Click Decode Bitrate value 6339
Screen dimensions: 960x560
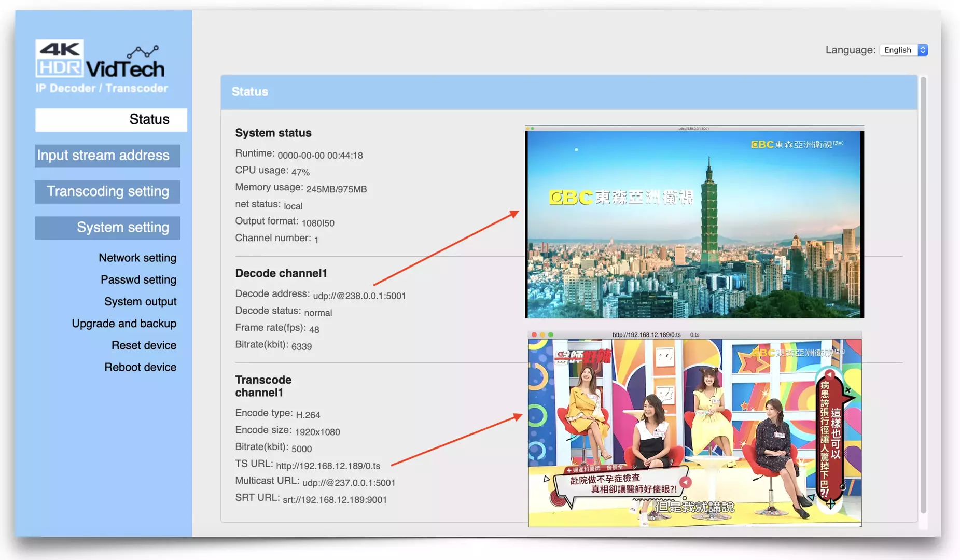pyautogui.click(x=301, y=346)
